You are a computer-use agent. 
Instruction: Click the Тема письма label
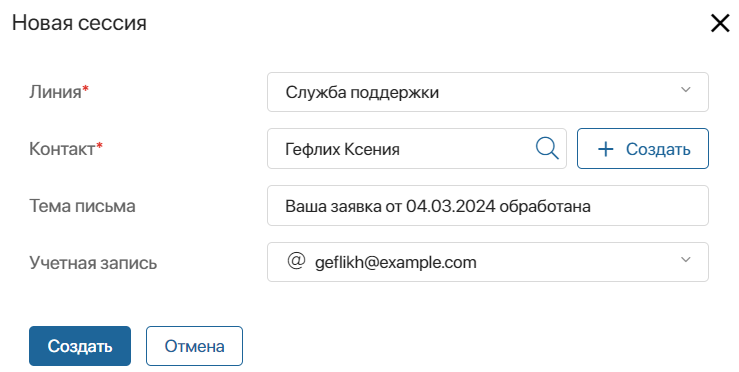[82, 206]
